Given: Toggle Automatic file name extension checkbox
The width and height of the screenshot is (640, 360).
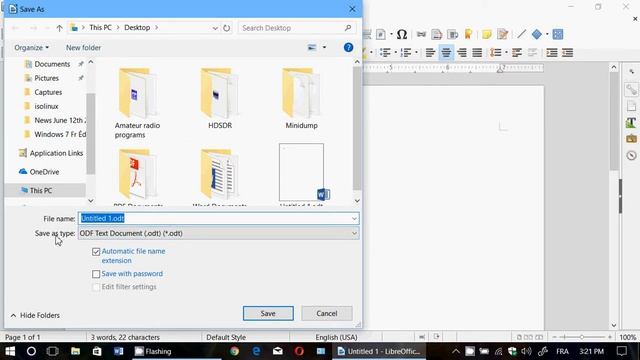Looking at the screenshot, I should click(96, 251).
